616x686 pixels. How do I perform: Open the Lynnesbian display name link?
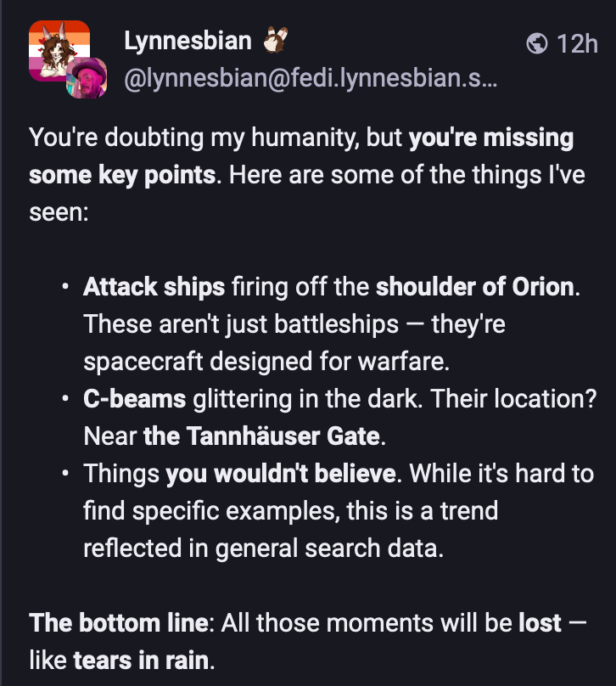point(188,41)
